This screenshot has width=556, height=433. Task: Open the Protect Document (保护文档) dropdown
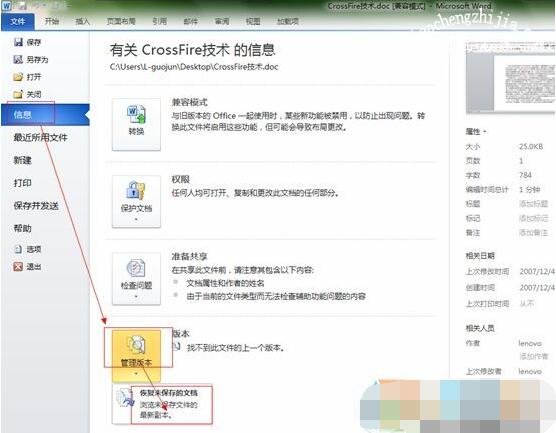[136, 201]
